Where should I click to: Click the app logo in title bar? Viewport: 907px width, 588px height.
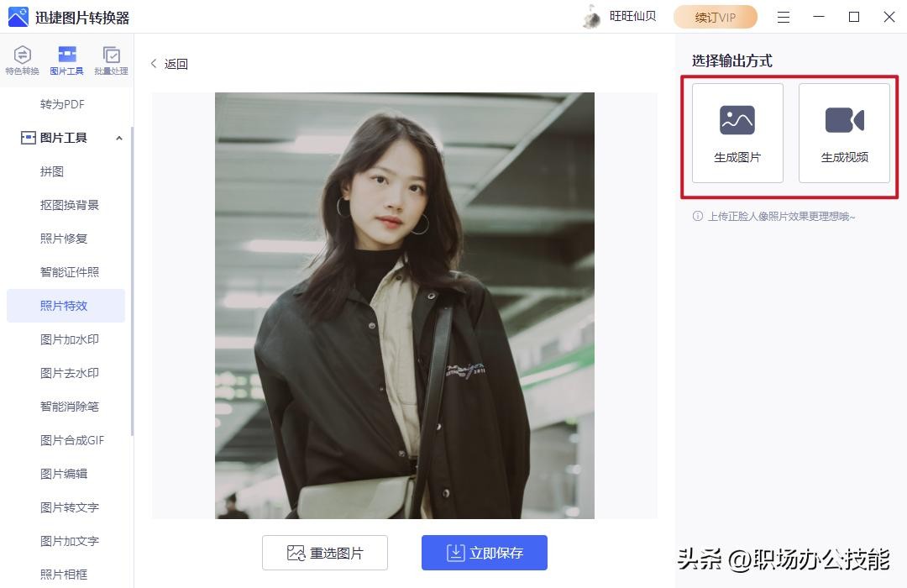(x=18, y=17)
